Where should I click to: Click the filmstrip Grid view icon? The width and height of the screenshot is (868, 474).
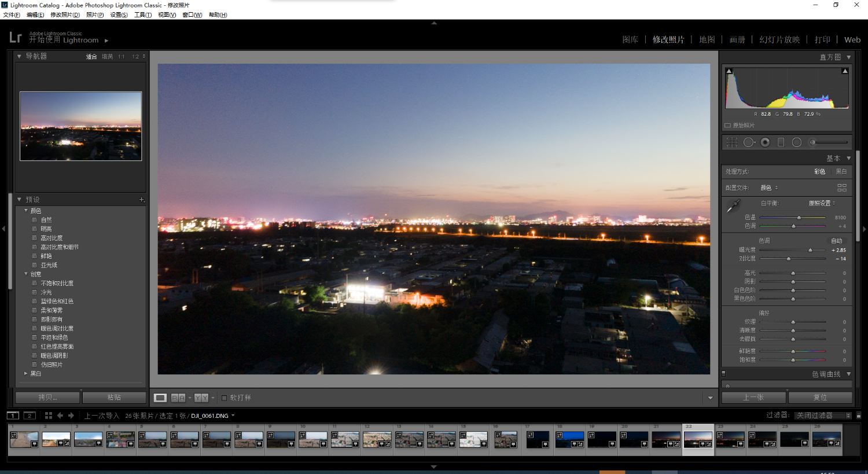coord(49,416)
